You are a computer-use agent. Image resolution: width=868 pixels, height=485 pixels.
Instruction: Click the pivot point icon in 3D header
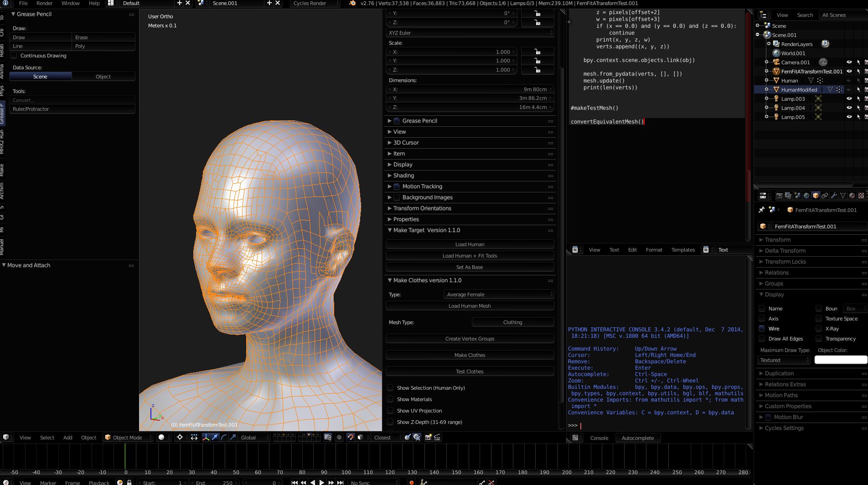(180, 437)
